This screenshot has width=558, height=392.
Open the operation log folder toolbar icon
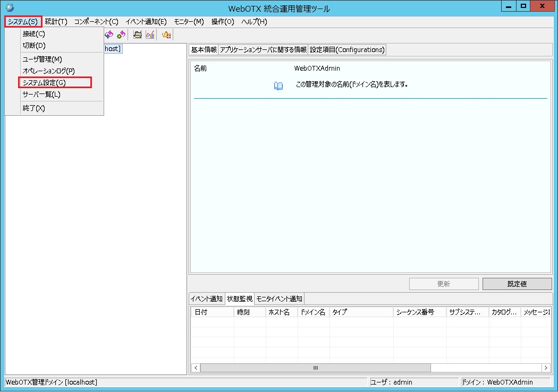pyautogui.click(x=137, y=35)
